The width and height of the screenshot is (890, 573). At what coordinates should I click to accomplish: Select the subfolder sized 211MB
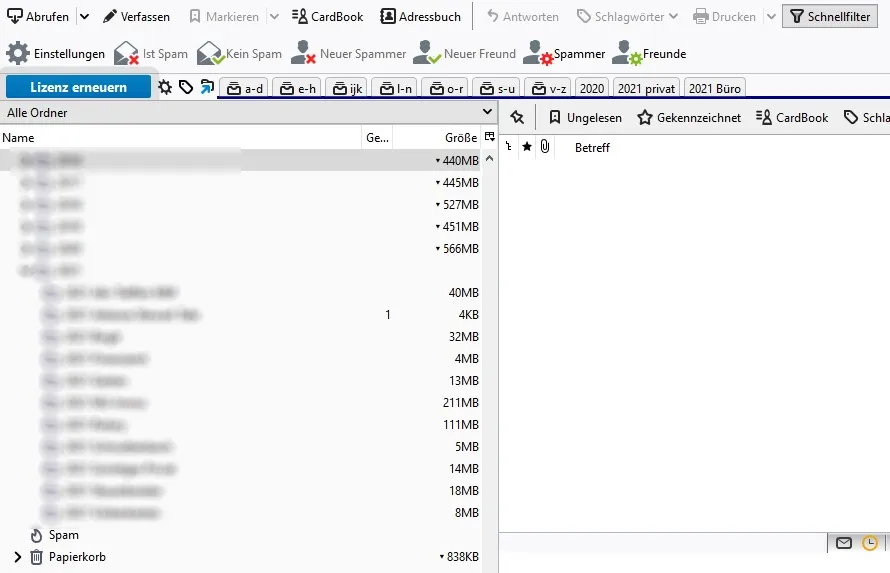[x=241, y=403]
